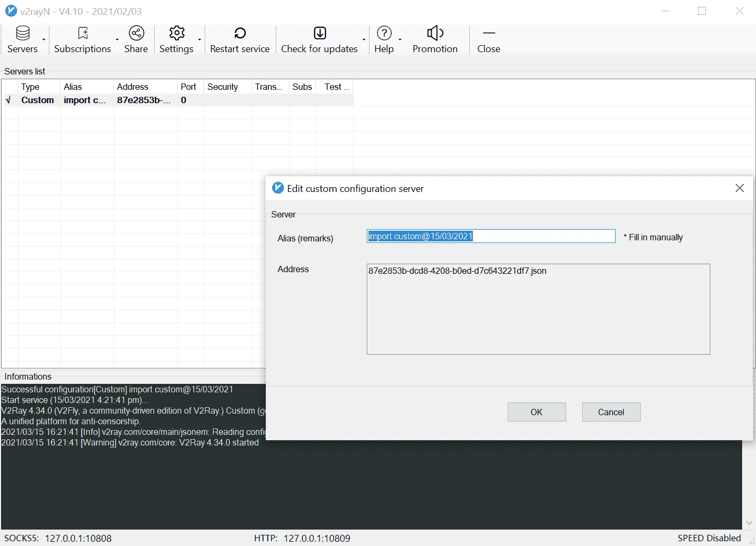Sort servers by Security column header
The height and width of the screenshot is (546, 756).
pyautogui.click(x=228, y=87)
